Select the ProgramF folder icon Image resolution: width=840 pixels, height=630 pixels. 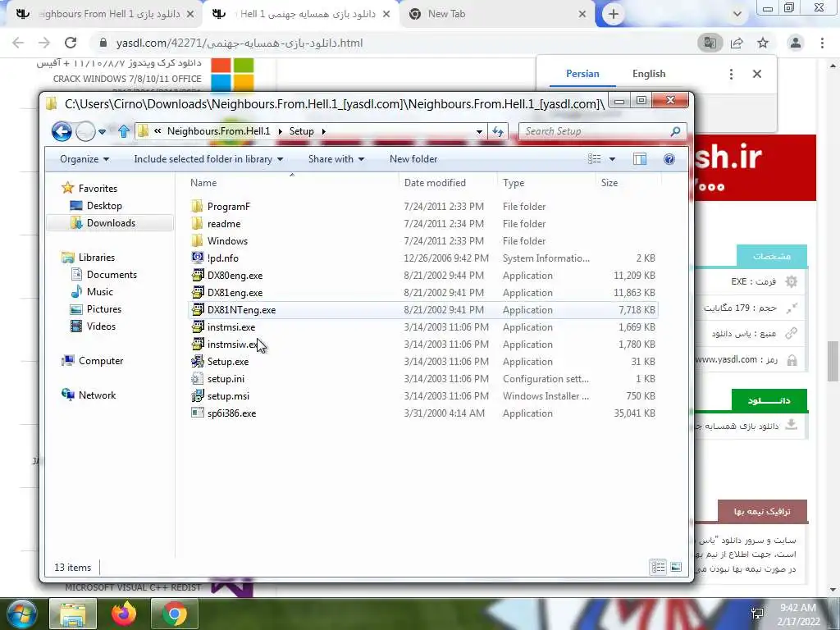click(x=197, y=206)
